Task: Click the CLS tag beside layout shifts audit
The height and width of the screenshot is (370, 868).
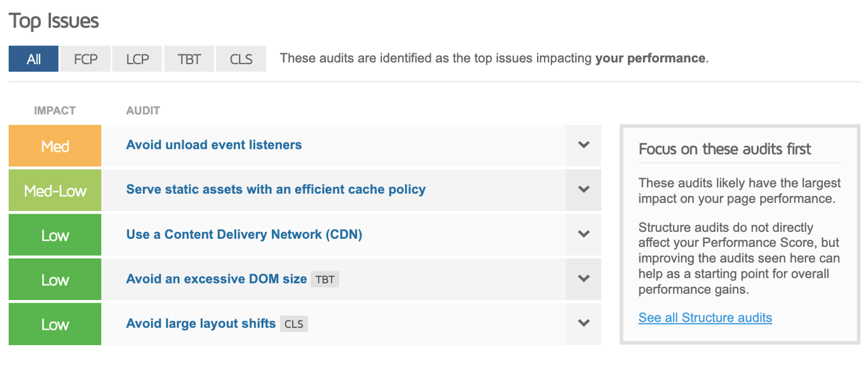Action: pos(294,324)
